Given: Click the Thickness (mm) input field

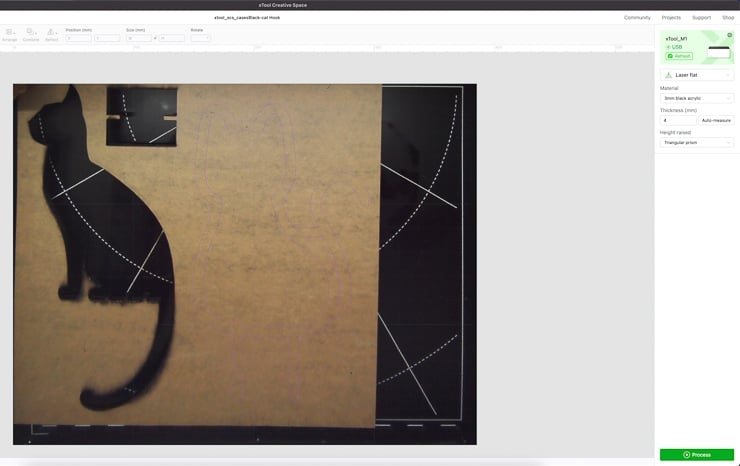Looking at the screenshot, I should (678, 120).
